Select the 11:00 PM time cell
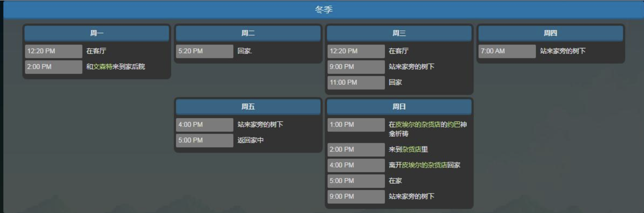The image size is (644, 213). pyautogui.click(x=356, y=83)
